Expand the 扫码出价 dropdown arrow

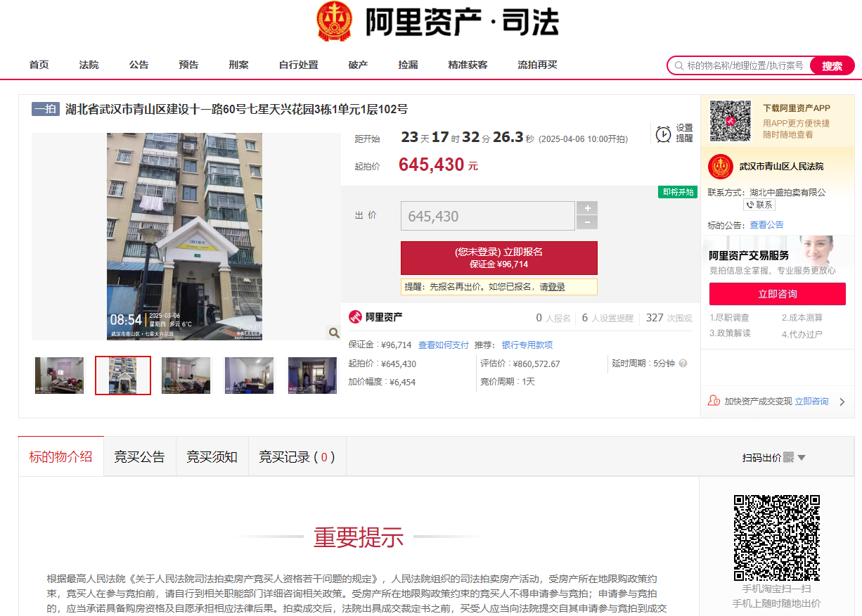[802, 458]
